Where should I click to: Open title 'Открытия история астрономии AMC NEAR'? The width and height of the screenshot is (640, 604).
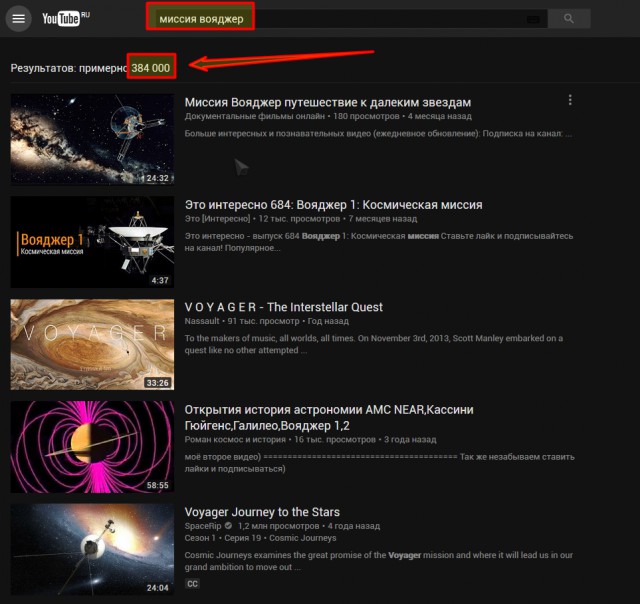pyautogui.click(x=329, y=410)
